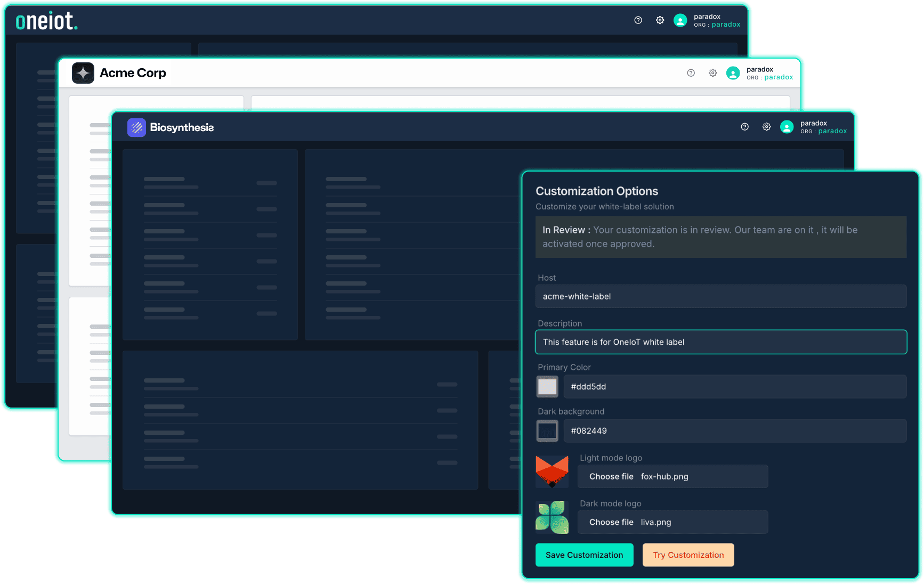Click the Biosynthesie striped logo icon
The width and height of the screenshot is (924, 584).
point(136,127)
